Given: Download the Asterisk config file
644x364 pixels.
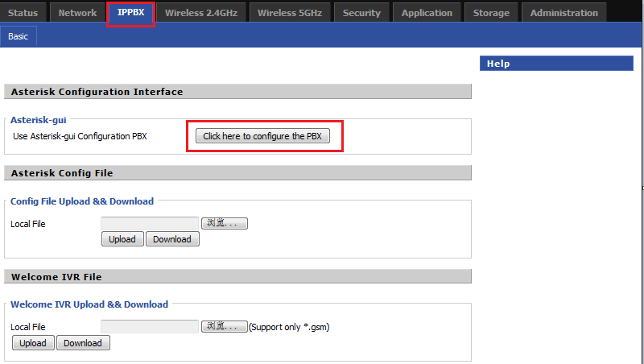Looking at the screenshot, I should tap(172, 239).
